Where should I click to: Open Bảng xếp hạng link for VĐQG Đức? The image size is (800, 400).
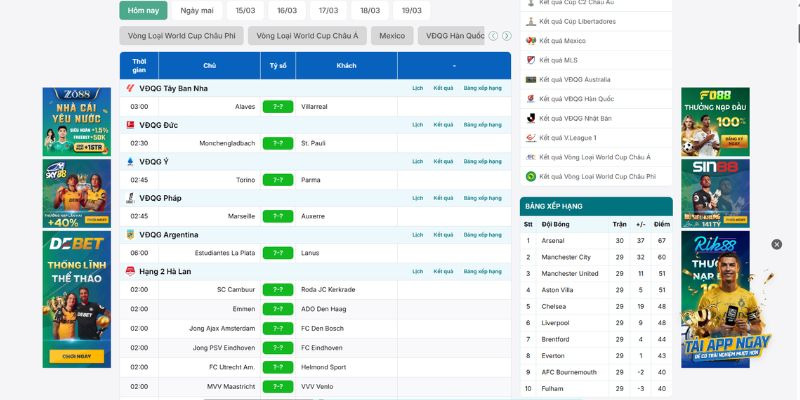pos(482,125)
